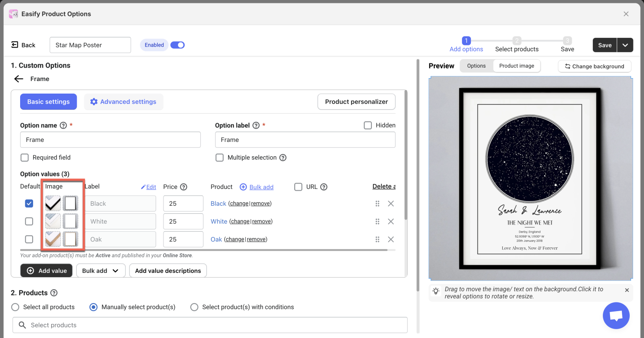The image size is (644, 338).
Task: Open the live chat bubble
Action: (616, 316)
